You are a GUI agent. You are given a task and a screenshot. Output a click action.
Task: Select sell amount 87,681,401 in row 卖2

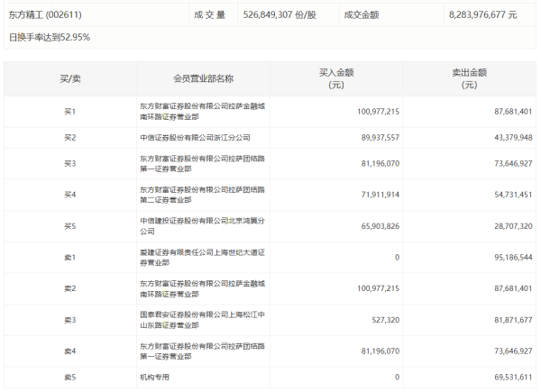pos(513,288)
